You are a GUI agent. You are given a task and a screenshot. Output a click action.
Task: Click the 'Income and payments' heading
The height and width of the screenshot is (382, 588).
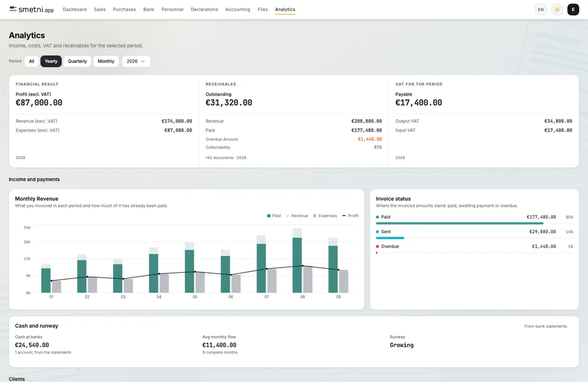pos(34,179)
